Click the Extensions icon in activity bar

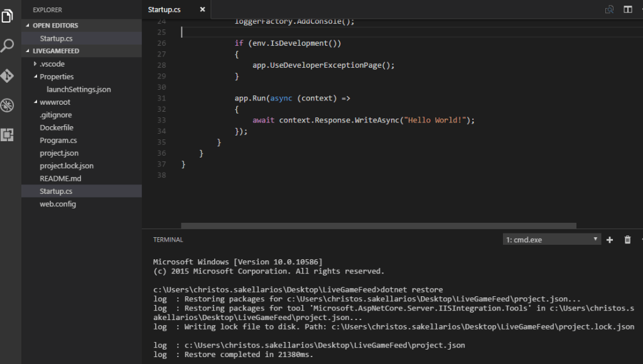8,134
